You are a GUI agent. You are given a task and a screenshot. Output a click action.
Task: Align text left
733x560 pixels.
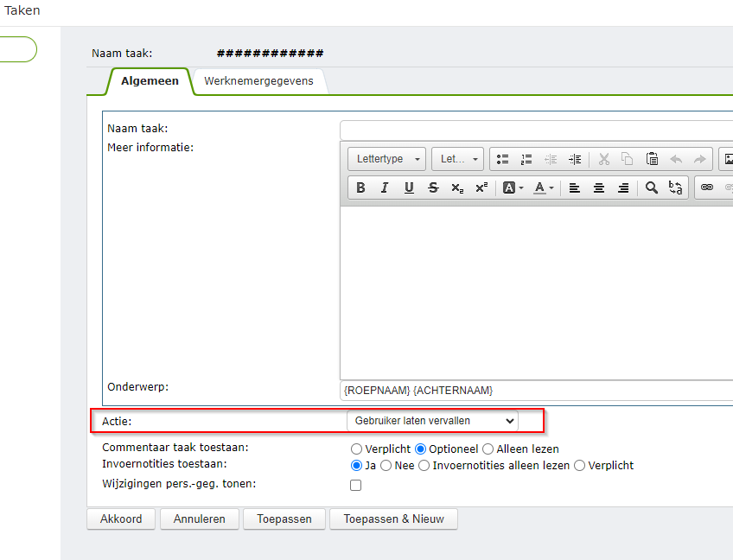tap(575, 188)
